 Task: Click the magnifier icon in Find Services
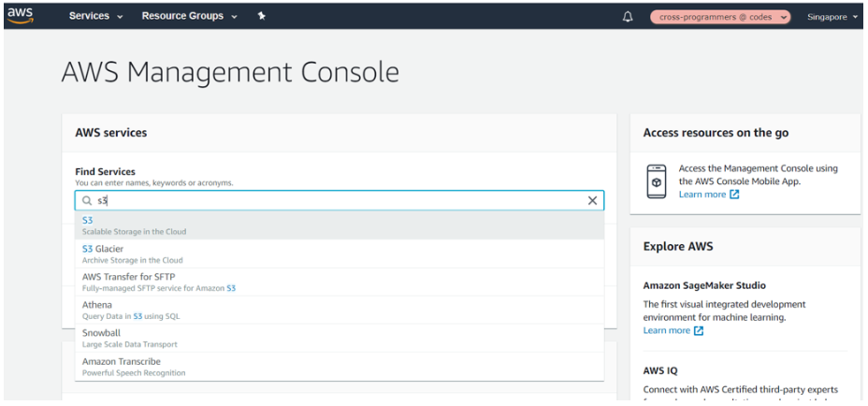tap(87, 200)
